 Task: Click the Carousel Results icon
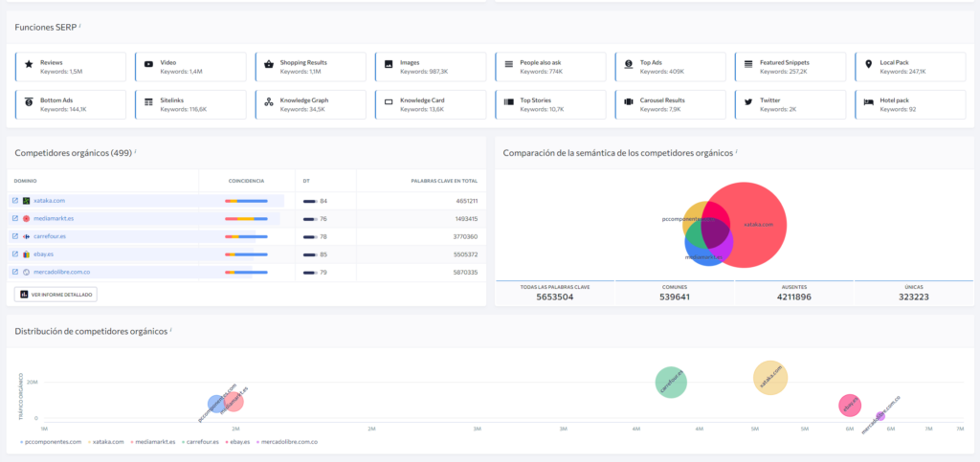pyautogui.click(x=629, y=101)
